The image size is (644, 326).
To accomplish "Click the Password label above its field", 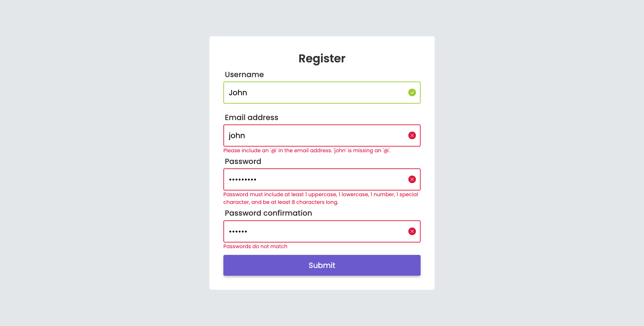I will click(243, 161).
